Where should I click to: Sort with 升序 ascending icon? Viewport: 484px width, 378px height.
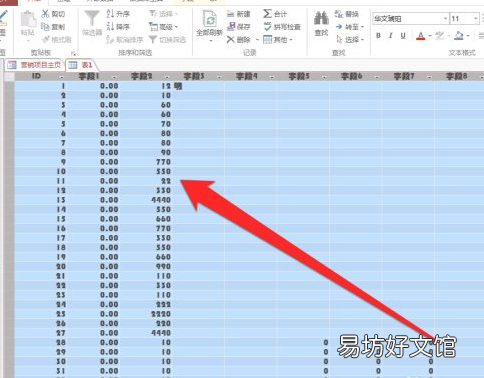[110, 14]
